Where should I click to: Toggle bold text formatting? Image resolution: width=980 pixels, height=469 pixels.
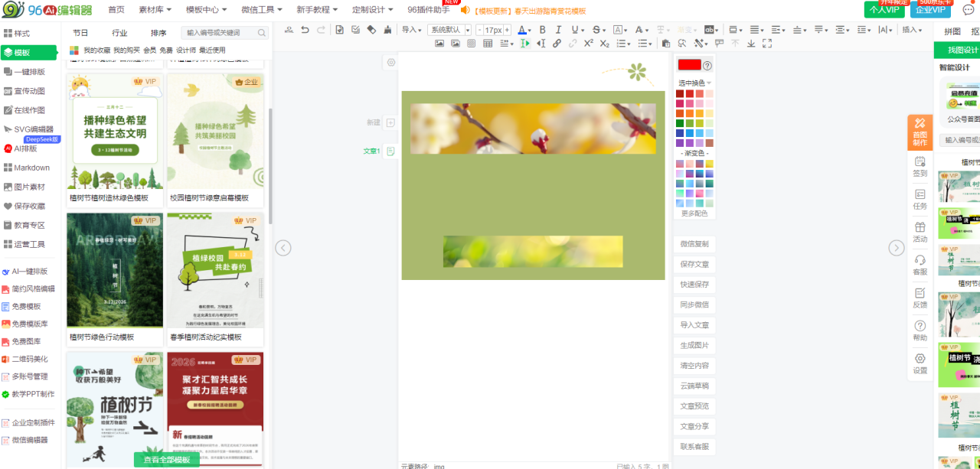coord(542,30)
